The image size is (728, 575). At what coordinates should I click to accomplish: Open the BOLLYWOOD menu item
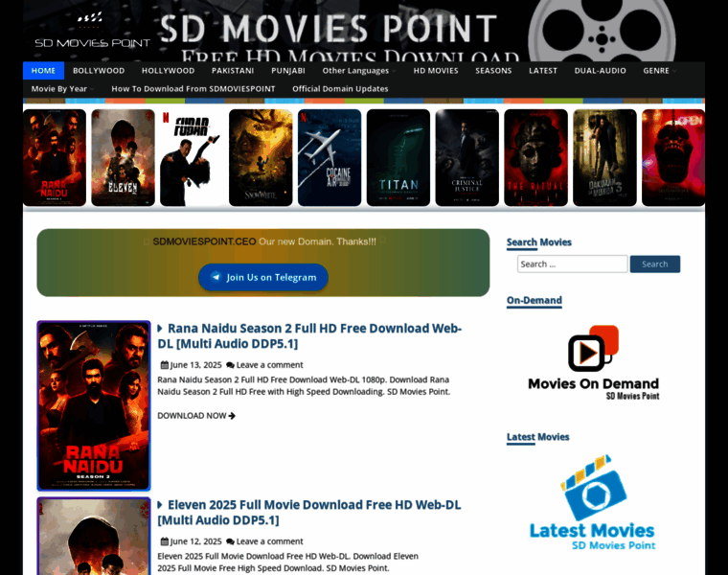[x=99, y=71]
